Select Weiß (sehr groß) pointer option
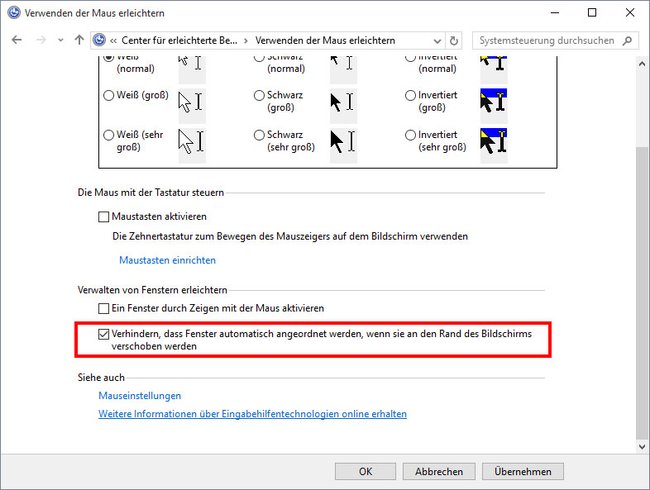 [x=109, y=135]
